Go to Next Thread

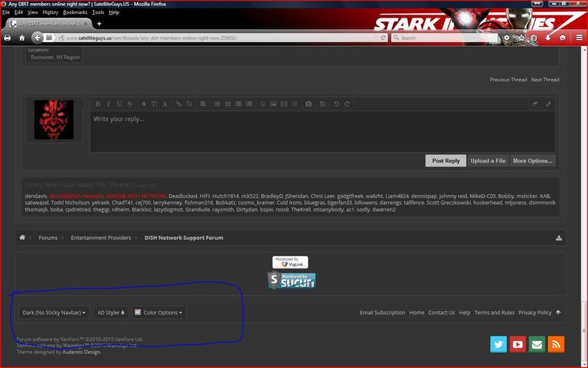click(545, 80)
